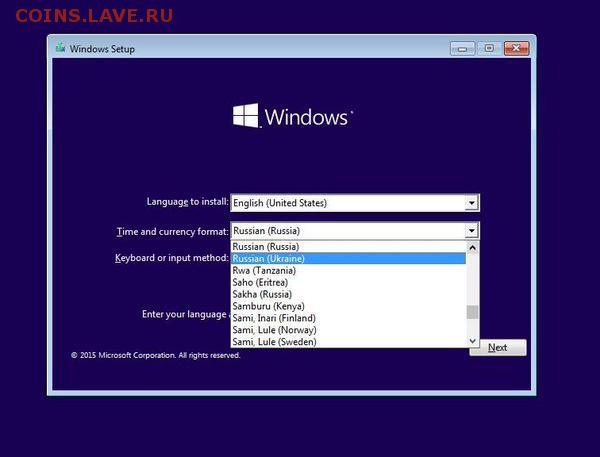
Task: Choose Samburu (Kenya) option
Action: coord(348,306)
